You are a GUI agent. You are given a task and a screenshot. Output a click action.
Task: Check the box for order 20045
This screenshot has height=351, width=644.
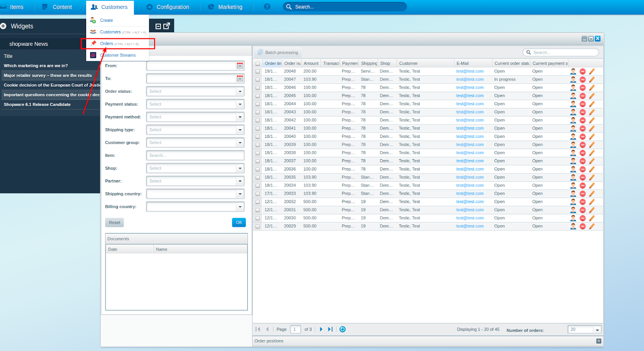point(258,96)
